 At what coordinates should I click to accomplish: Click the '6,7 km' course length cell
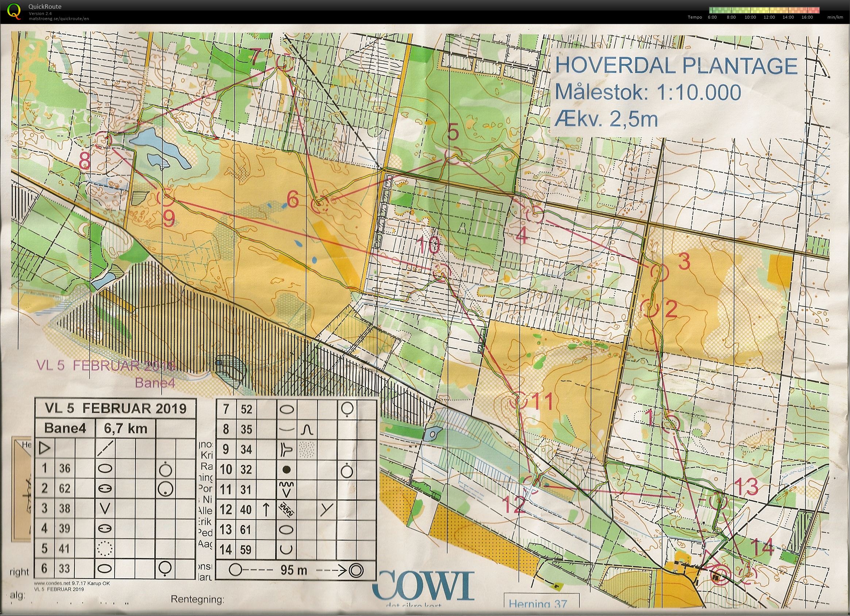(x=126, y=428)
